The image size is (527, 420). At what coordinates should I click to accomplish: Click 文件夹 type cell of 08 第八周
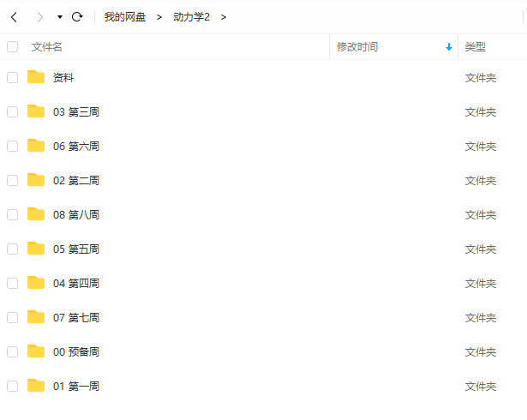[481, 215]
